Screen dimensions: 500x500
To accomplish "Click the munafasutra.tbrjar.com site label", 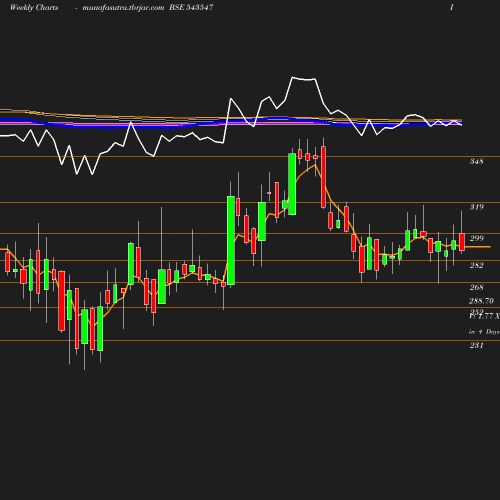I will [123, 7].
